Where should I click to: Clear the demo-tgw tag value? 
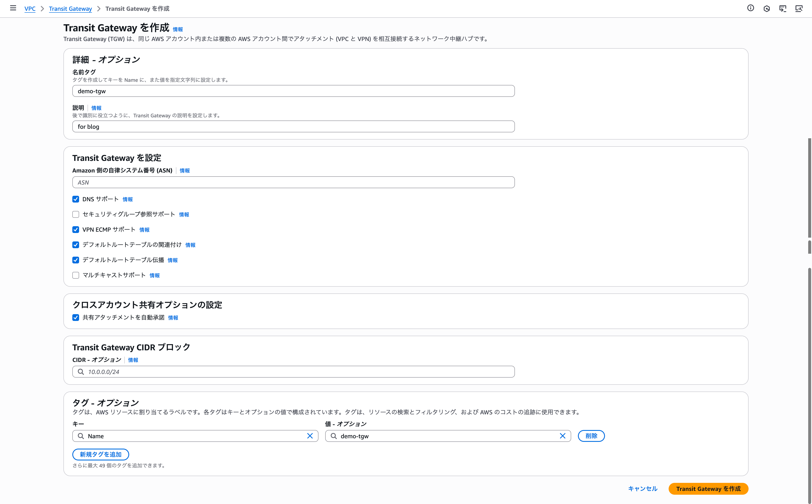pyautogui.click(x=562, y=436)
